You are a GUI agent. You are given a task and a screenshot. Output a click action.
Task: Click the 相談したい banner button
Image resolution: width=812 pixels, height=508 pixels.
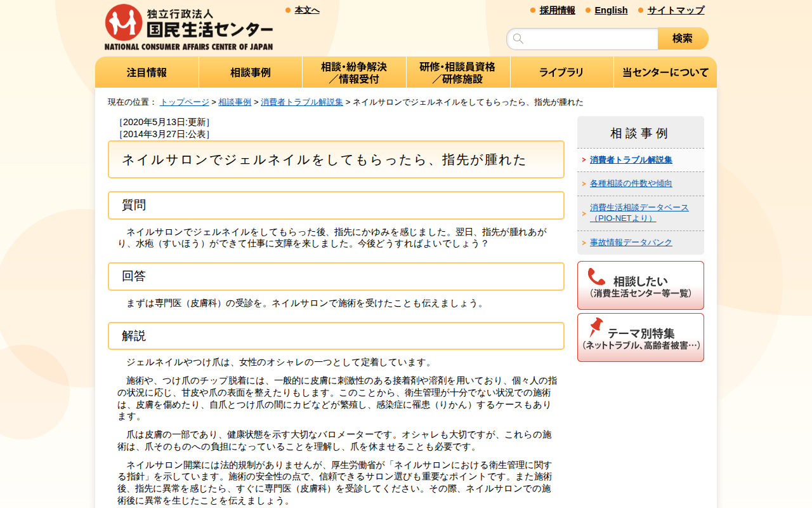pos(641,285)
